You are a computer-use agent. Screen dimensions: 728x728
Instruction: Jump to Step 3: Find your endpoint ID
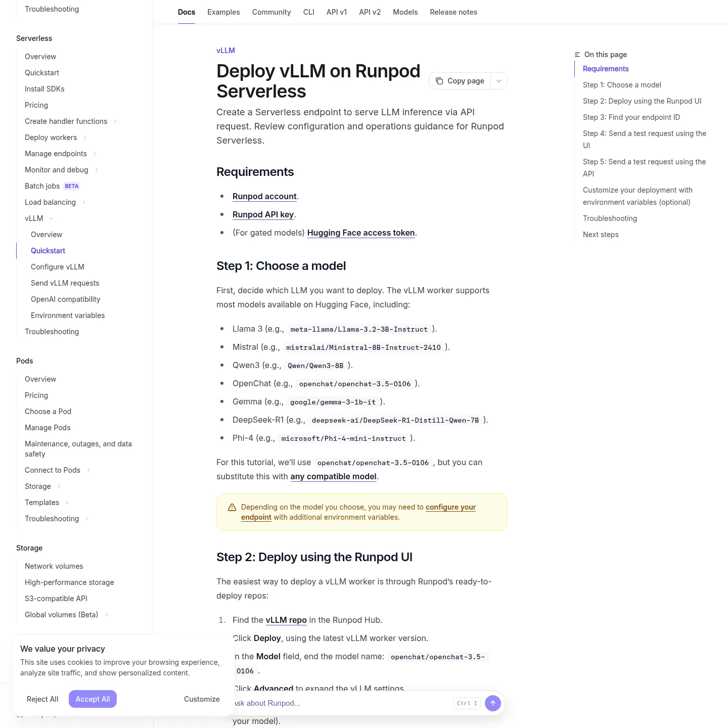(631, 117)
